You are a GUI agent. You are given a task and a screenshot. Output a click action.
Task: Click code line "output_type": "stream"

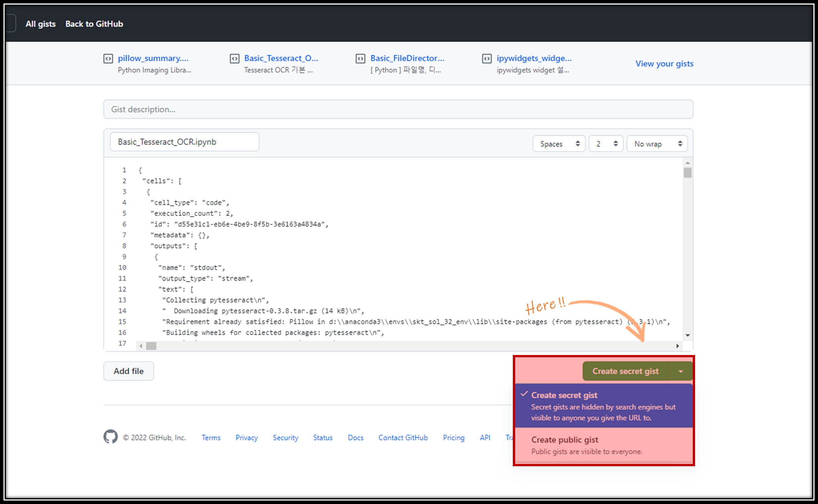[x=206, y=278]
